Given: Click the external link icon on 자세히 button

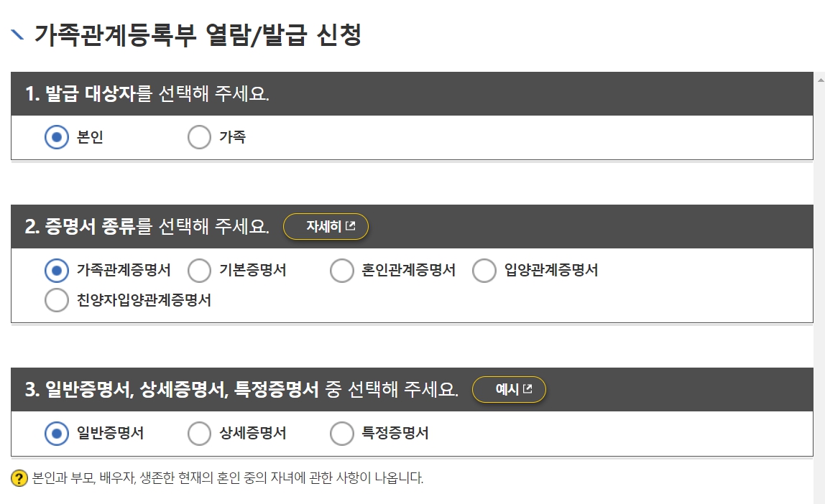Looking at the screenshot, I should coord(352,226).
